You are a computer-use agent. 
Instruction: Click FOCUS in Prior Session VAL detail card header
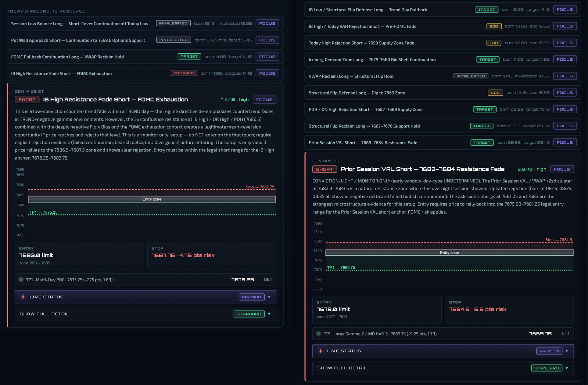(562, 169)
